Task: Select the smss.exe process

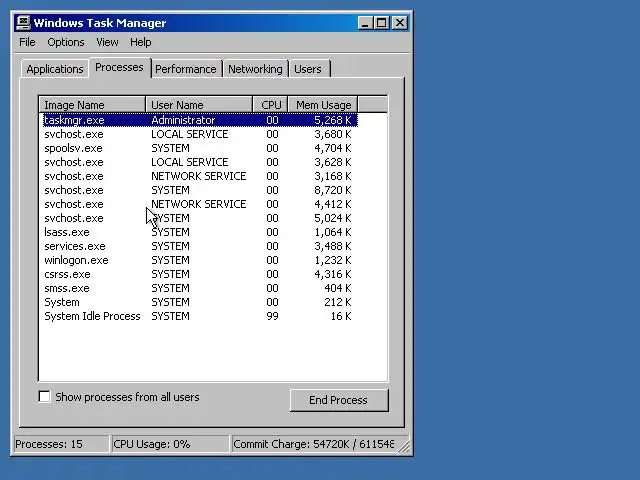Action: click(x=200, y=288)
